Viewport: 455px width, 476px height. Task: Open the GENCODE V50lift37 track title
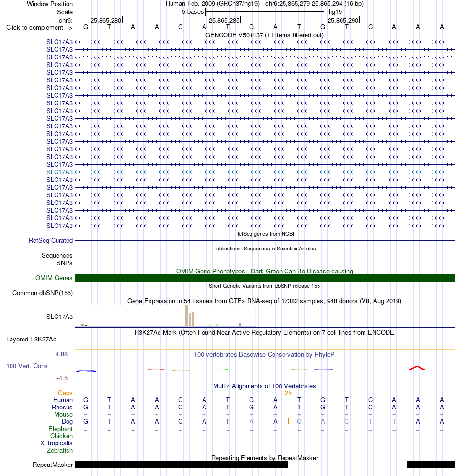tap(264, 35)
